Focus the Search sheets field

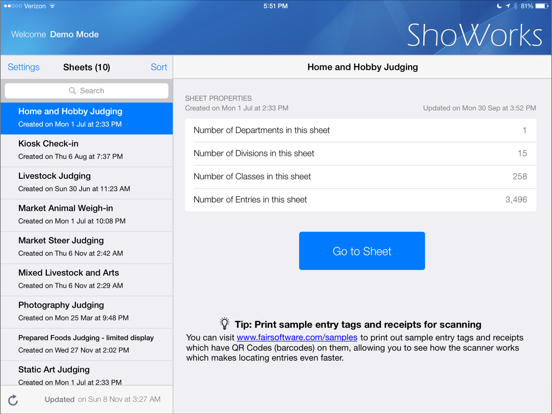click(x=87, y=90)
